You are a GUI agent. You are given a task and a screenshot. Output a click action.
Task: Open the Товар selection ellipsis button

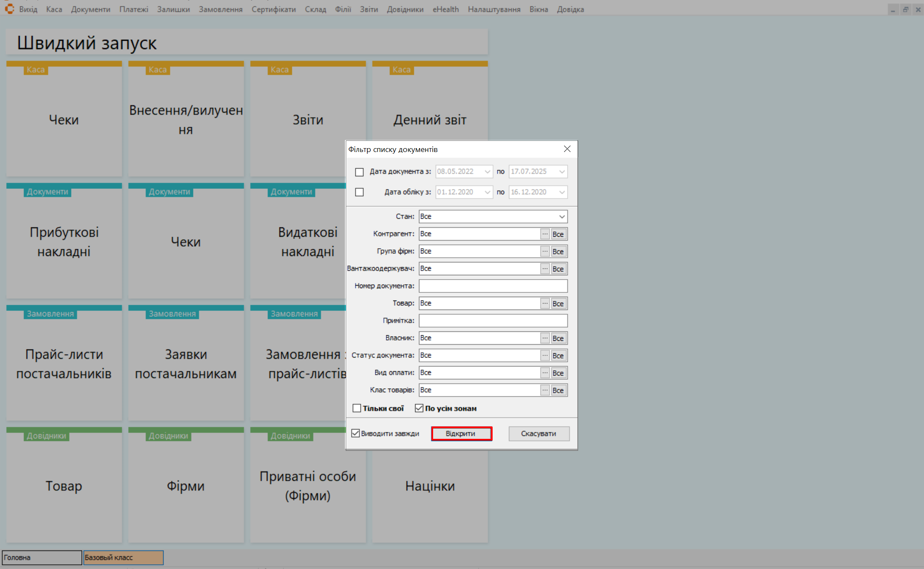pyautogui.click(x=544, y=304)
